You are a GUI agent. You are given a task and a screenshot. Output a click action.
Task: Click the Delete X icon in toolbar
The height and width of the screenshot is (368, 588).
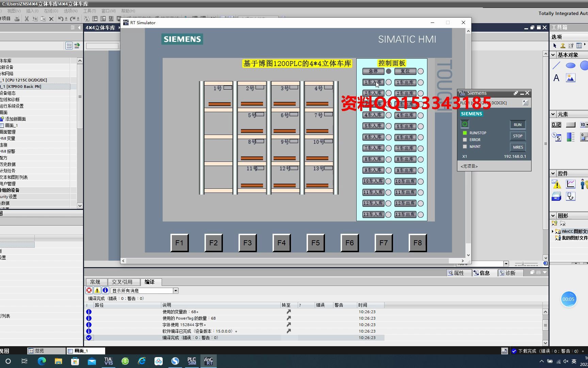51,19
